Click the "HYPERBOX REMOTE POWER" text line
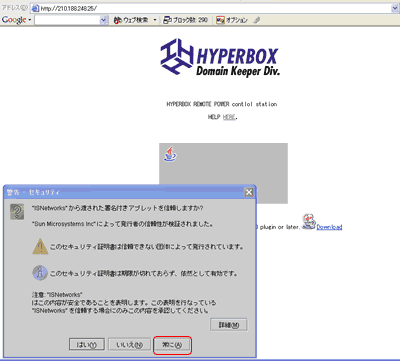The height and width of the screenshot is (361, 400). point(222,104)
